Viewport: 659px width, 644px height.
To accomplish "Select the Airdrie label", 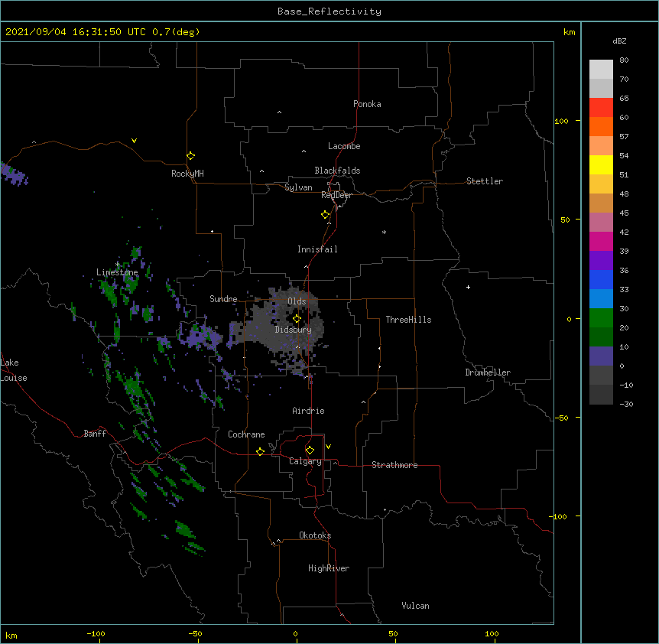I will click(309, 411).
